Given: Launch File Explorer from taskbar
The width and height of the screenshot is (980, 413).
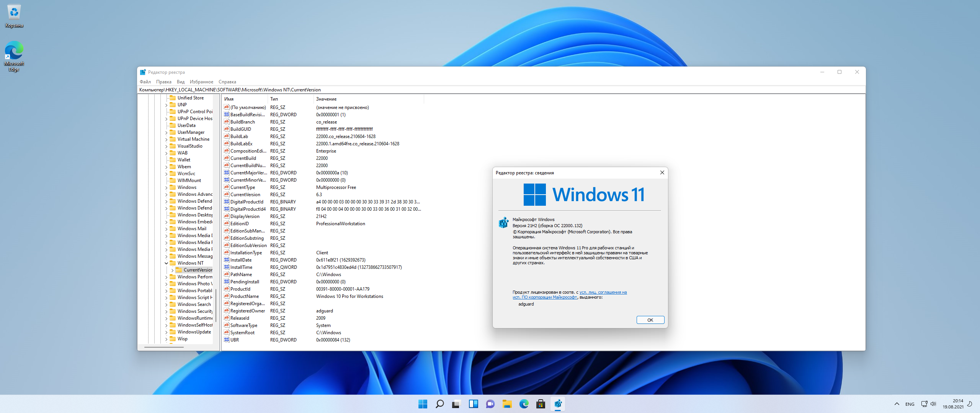Looking at the screenshot, I should click(x=507, y=404).
